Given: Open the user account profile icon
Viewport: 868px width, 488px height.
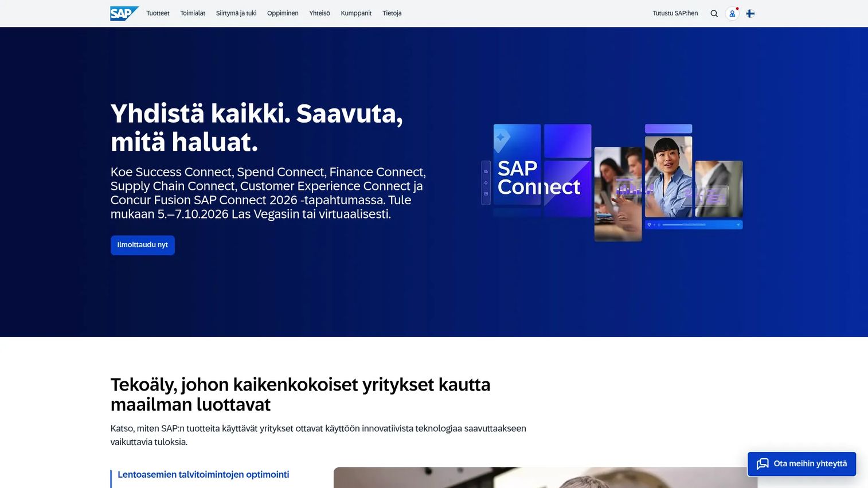Looking at the screenshot, I should (x=732, y=13).
